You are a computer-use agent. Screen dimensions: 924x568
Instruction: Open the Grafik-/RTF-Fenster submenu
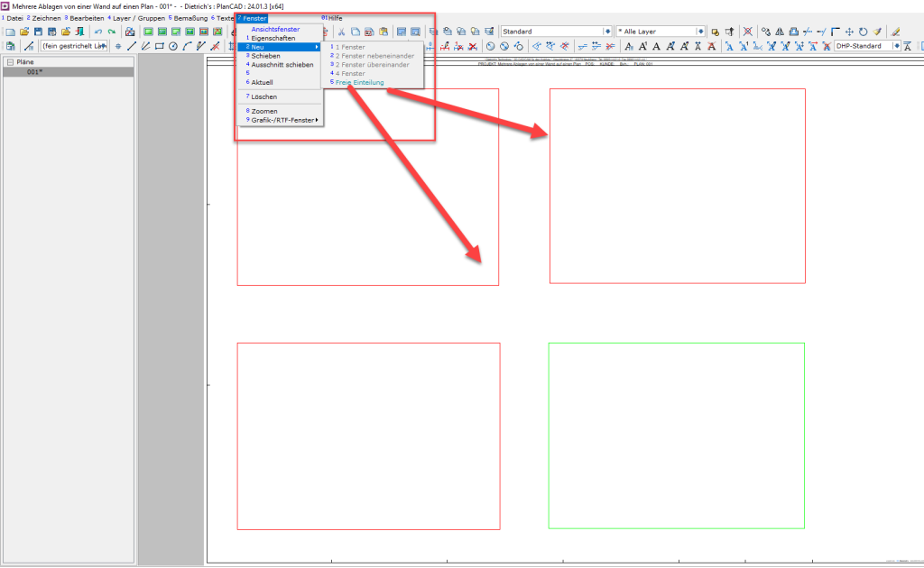280,120
